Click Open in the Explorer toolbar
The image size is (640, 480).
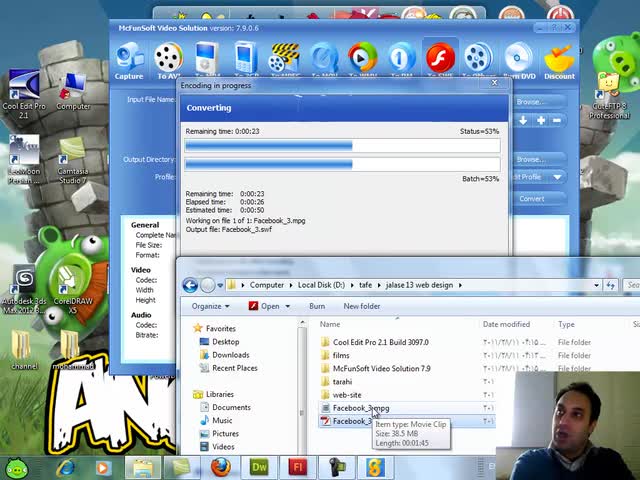point(264,306)
